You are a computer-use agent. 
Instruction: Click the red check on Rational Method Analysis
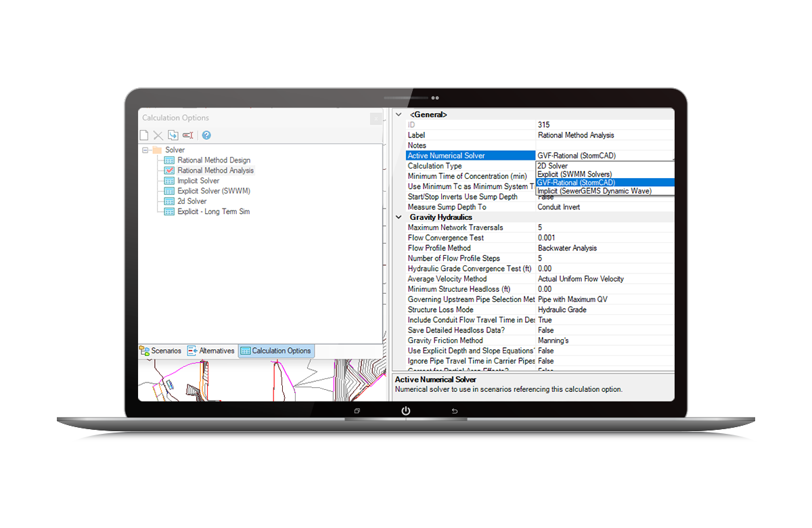(169, 170)
